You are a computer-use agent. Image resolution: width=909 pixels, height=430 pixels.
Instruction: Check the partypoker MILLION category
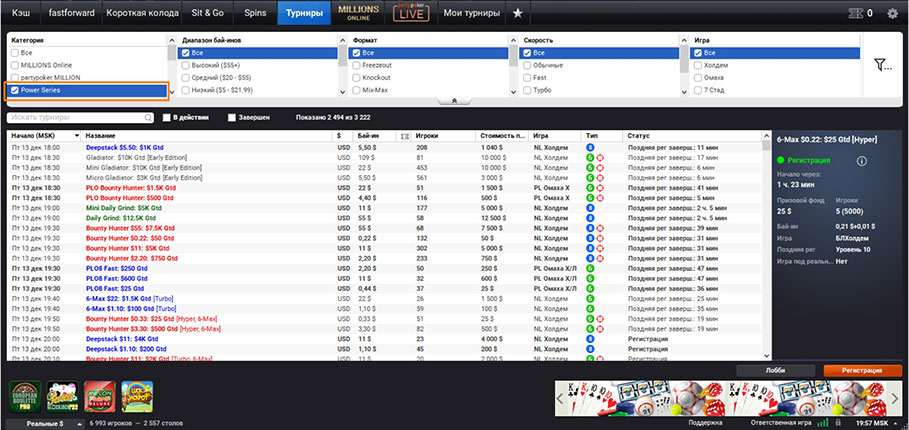pos(15,78)
